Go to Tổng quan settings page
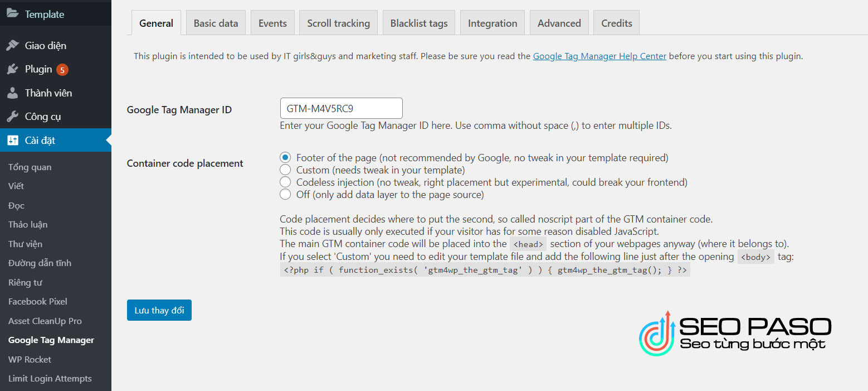The height and width of the screenshot is (391, 868). (x=30, y=167)
